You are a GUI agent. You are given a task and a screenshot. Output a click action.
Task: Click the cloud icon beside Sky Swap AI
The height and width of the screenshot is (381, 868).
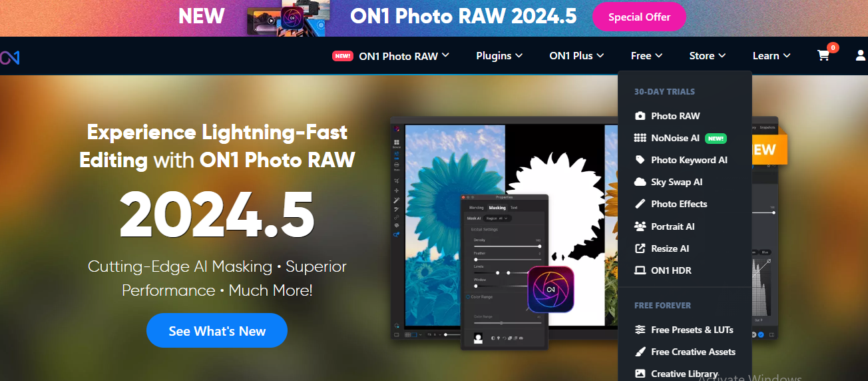(x=640, y=182)
